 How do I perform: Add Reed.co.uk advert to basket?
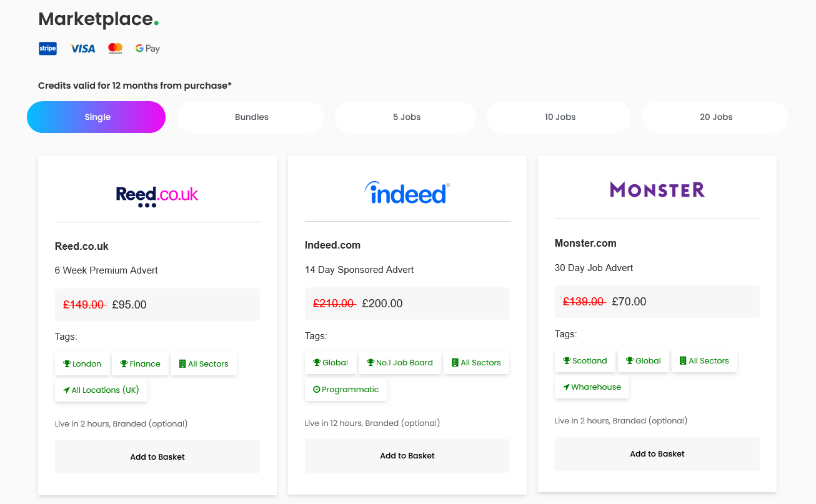(157, 457)
